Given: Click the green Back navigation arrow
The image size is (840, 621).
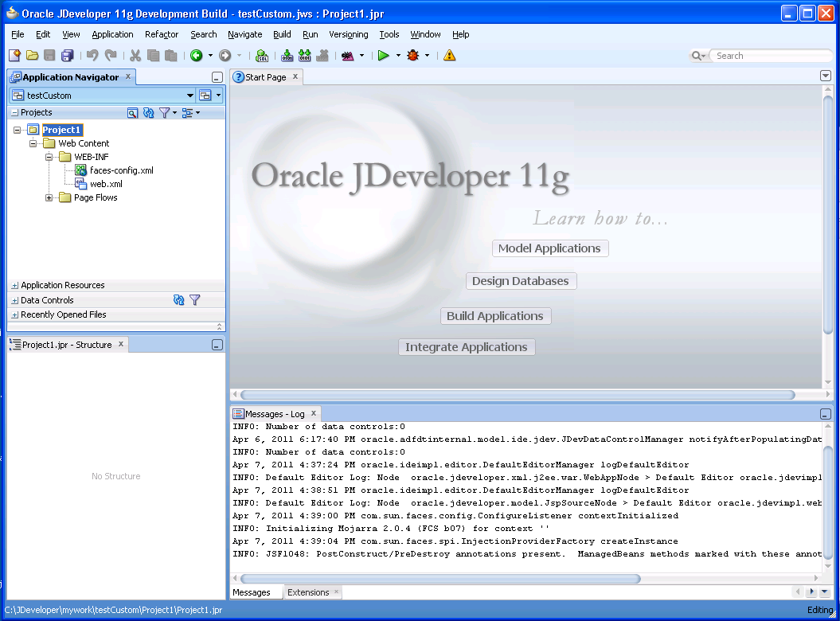Looking at the screenshot, I should pyautogui.click(x=197, y=55).
